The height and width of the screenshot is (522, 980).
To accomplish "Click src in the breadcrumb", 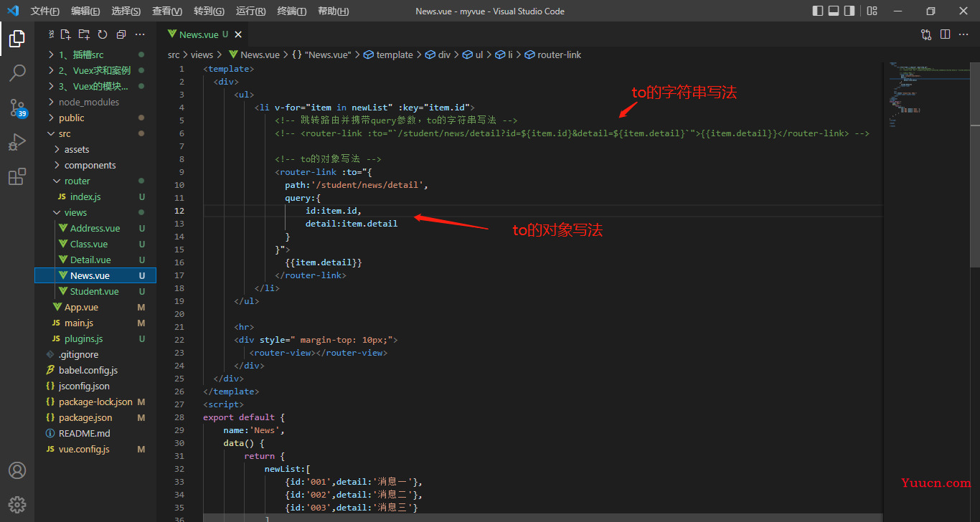I will pyautogui.click(x=174, y=54).
